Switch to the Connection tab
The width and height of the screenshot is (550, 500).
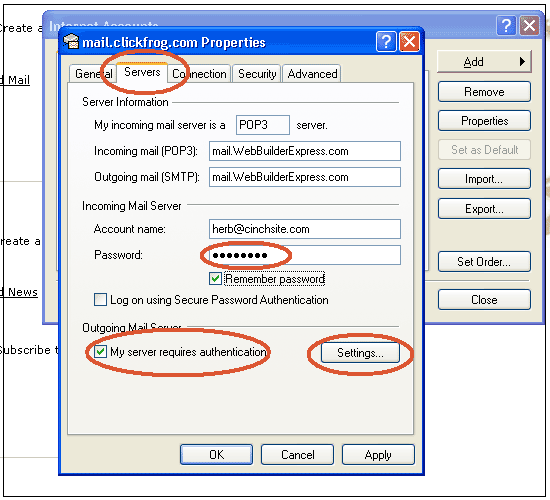(199, 74)
